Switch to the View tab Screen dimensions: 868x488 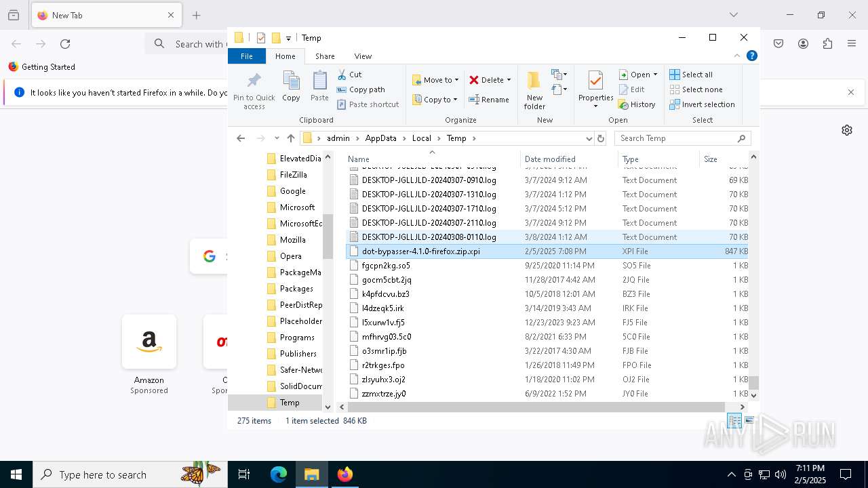tap(363, 56)
